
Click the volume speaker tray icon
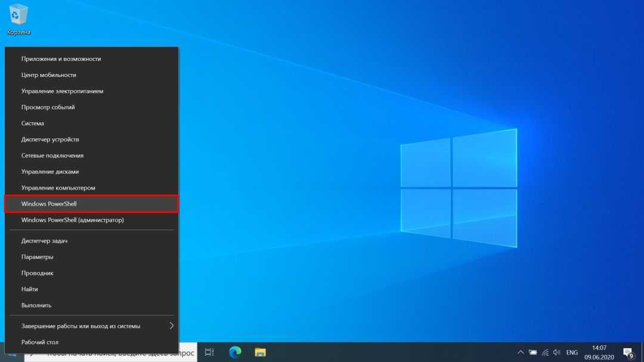tap(556, 352)
